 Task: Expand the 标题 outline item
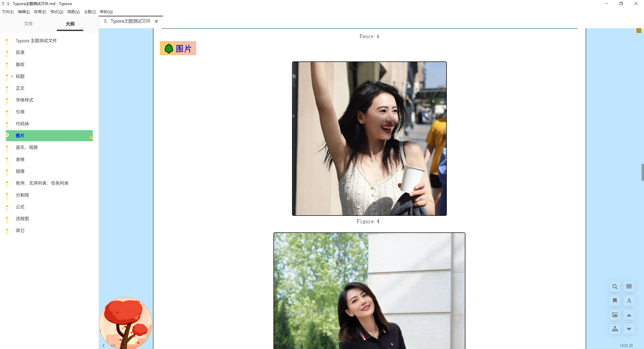coord(12,76)
